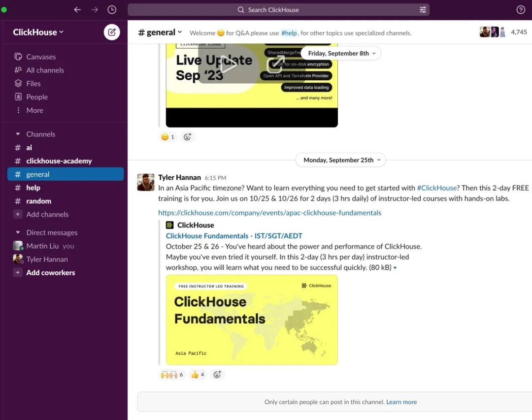Click the 6:15 PM message timestamp
This screenshot has width=532, height=420.
(215, 178)
